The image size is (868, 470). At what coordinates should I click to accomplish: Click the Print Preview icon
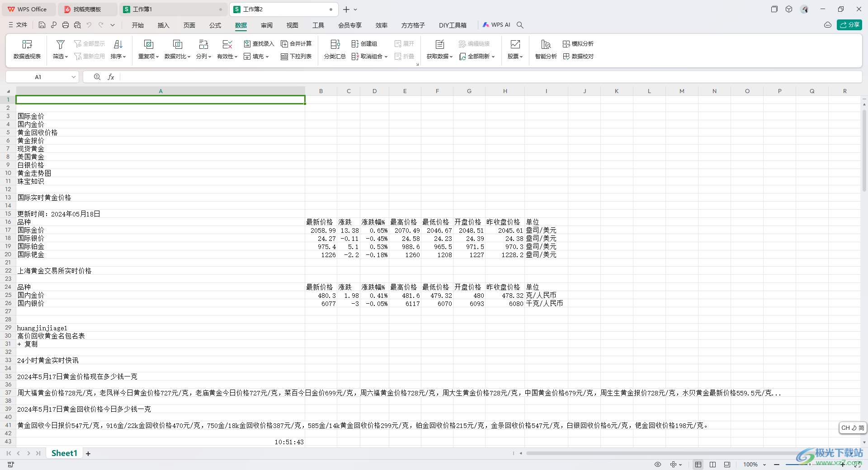pyautogui.click(x=77, y=25)
